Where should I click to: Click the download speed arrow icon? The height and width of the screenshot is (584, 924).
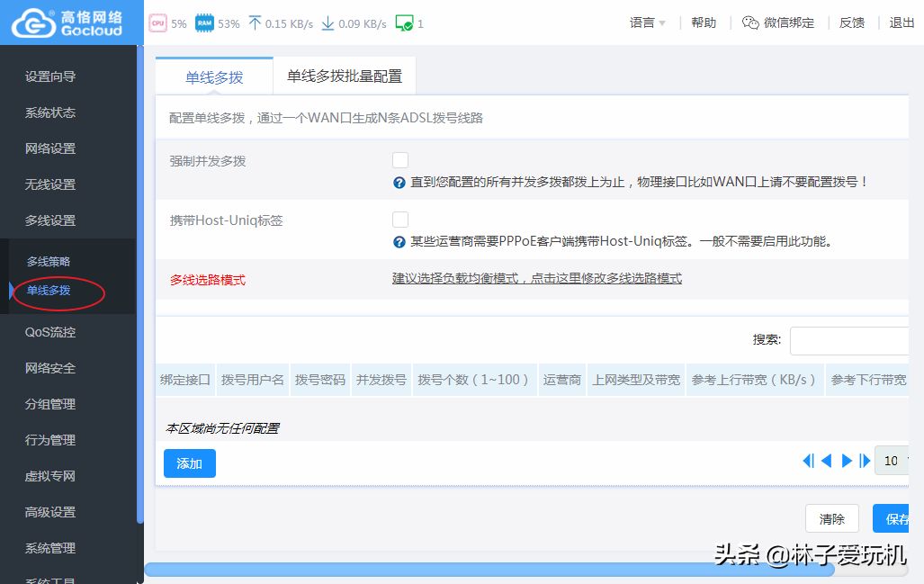coord(327,23)
